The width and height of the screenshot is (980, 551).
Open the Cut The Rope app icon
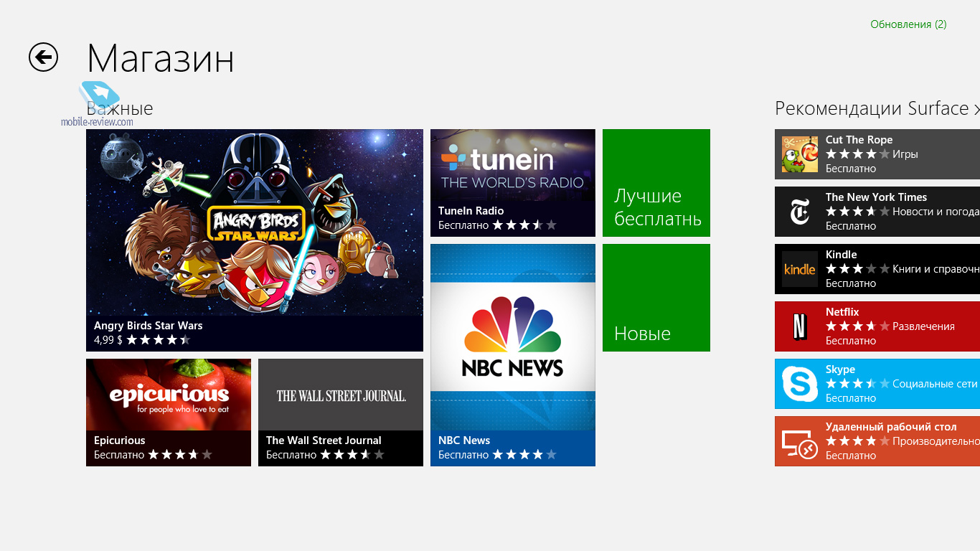[x=800, y=154]
